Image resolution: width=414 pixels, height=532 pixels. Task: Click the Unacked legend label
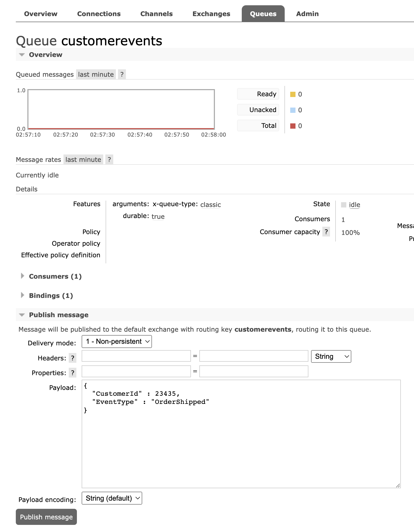(x=258, y=110)
